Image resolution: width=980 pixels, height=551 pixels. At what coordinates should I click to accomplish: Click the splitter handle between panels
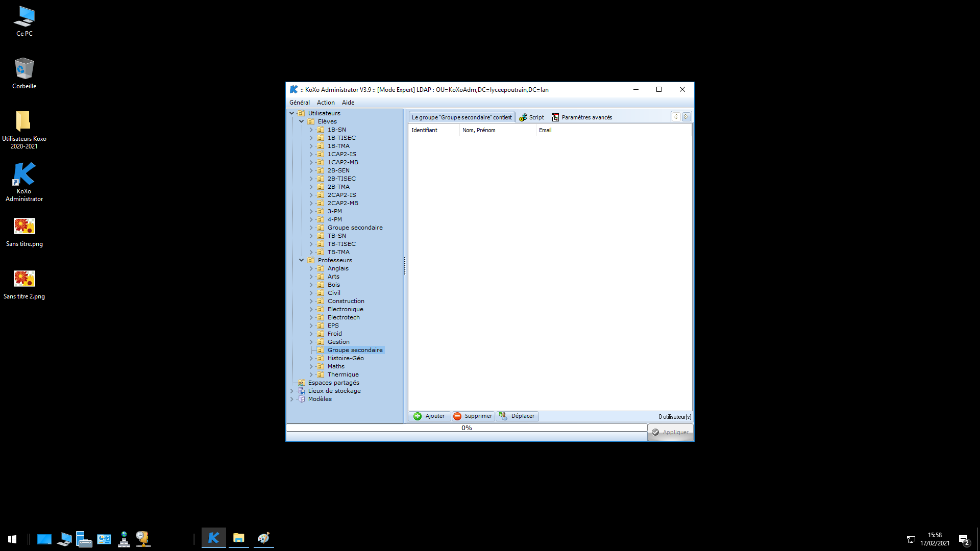[405, 266]
